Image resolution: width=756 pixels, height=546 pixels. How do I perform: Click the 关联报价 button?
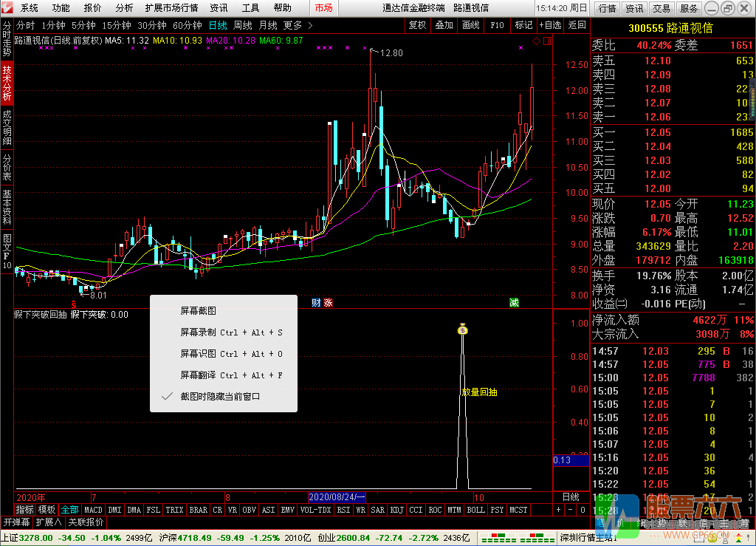(x=86, y=522)
